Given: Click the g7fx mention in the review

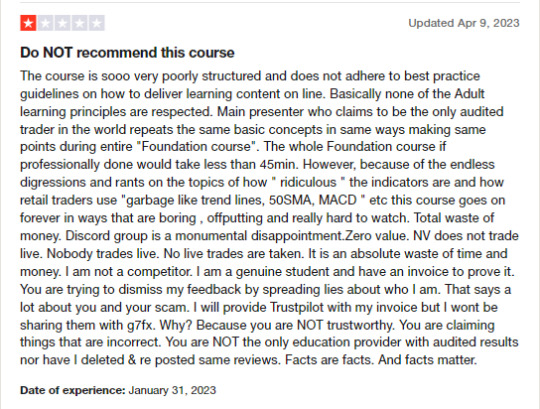Looking at the screenshot, I should pos(141,325).
